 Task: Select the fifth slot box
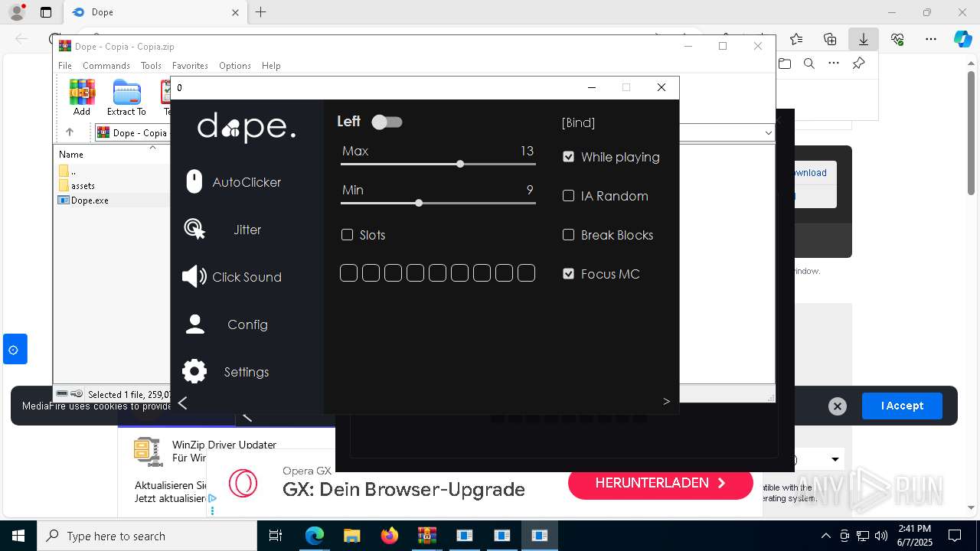click(437, 273)
